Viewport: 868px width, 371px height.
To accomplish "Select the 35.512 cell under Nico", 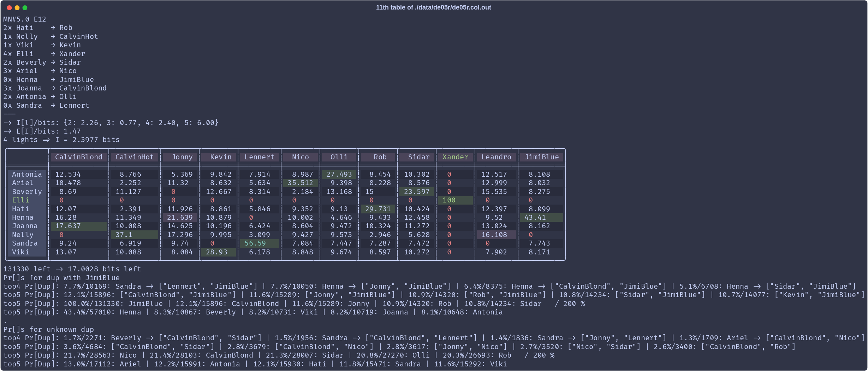I will 300,183.
